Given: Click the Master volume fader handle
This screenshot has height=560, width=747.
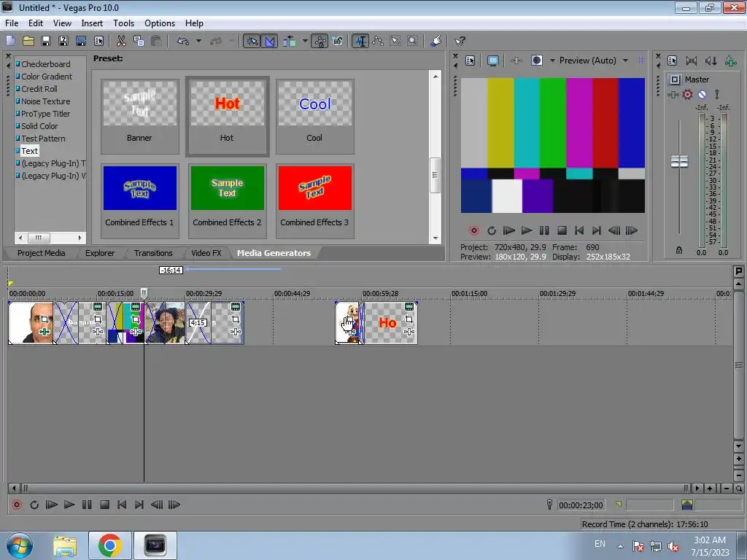Looking at the screenshot, I should (679, 161).
